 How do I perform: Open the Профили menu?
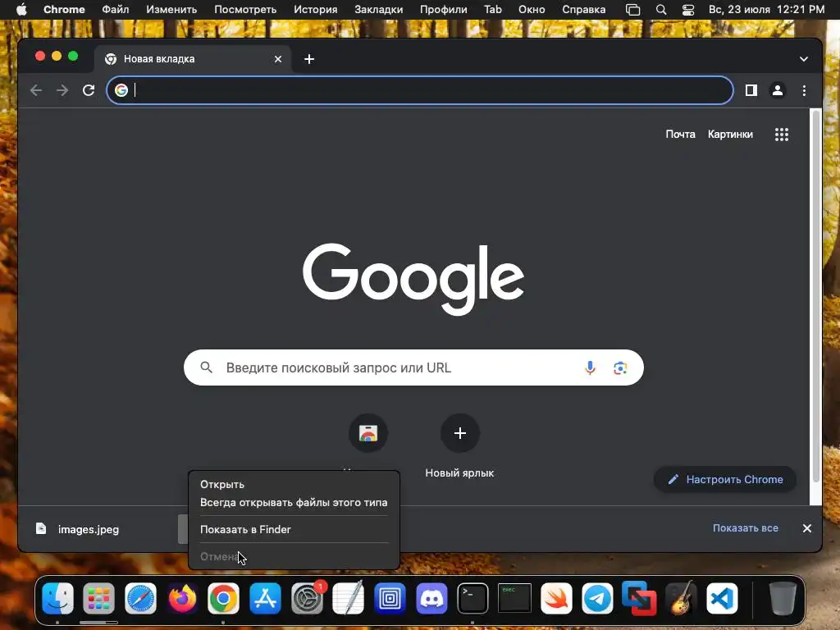pos(443,10)
